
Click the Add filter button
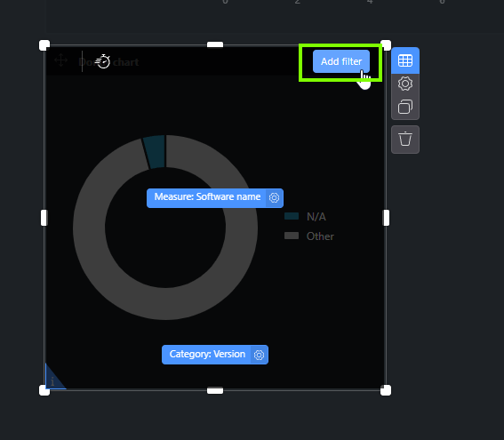point(341,61)
